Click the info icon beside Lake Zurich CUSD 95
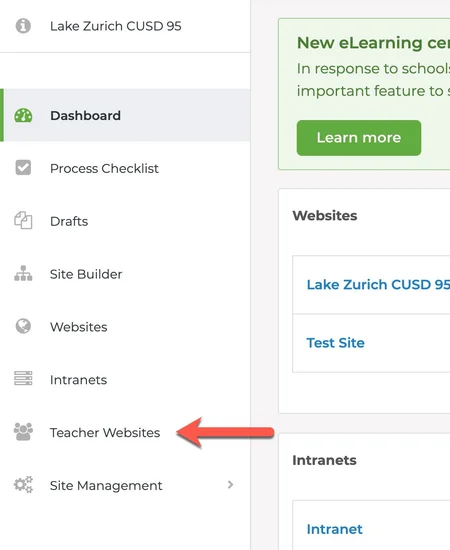The image size is (450, 550). (x=23, y=26)
